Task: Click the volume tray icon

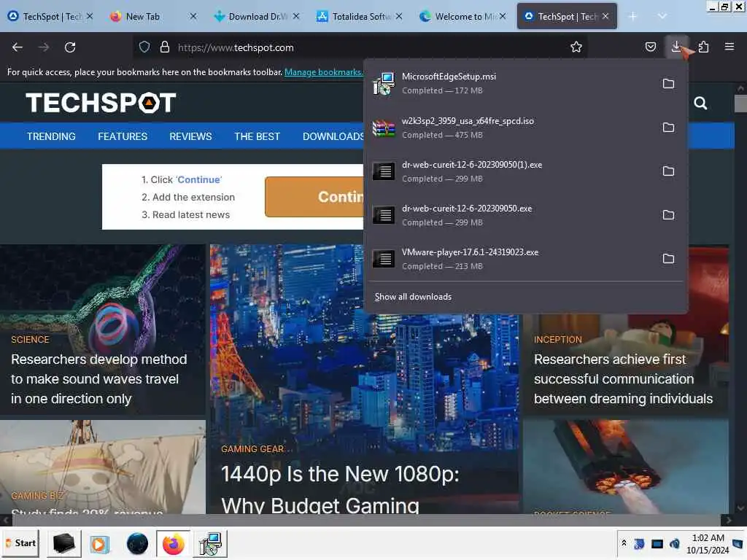Action: [675, 544]
